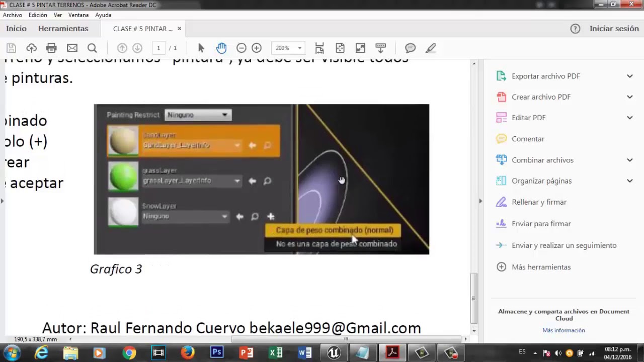Activate the Hand pan tool

click(x=221, y=48)
